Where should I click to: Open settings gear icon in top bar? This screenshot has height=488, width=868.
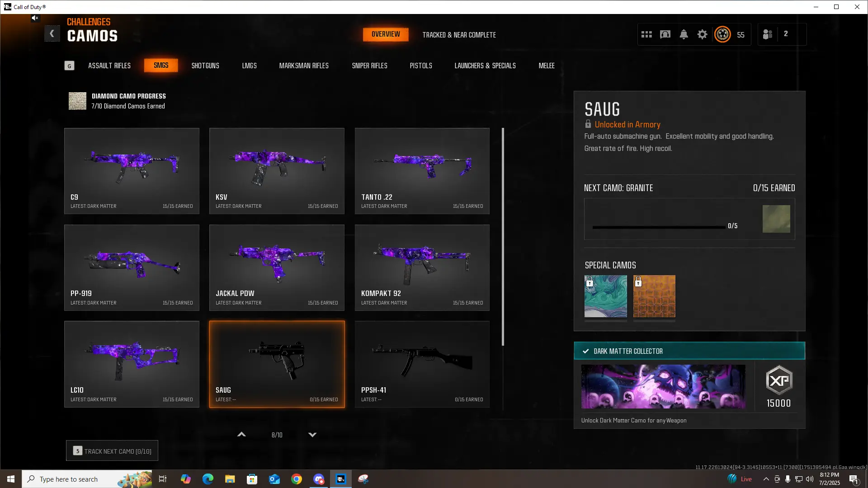[x=702, y=34]
